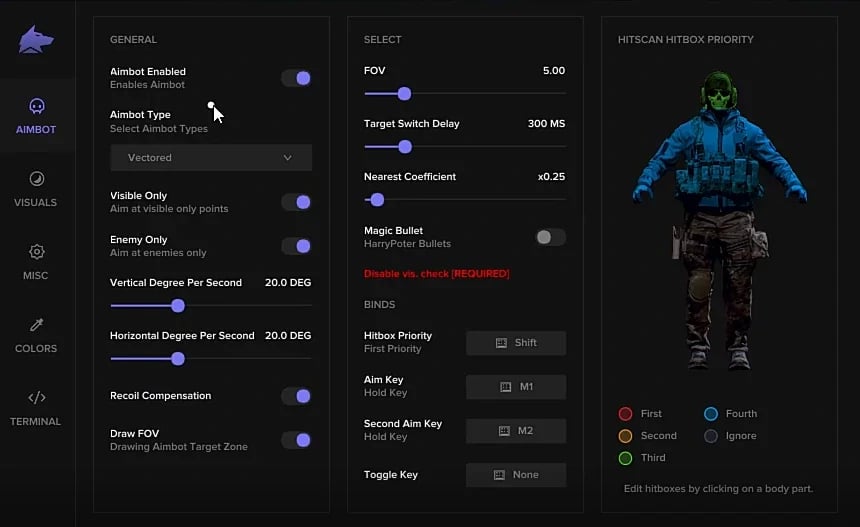
Task: Open the Misc gear icon
Action: pos(36,252)
